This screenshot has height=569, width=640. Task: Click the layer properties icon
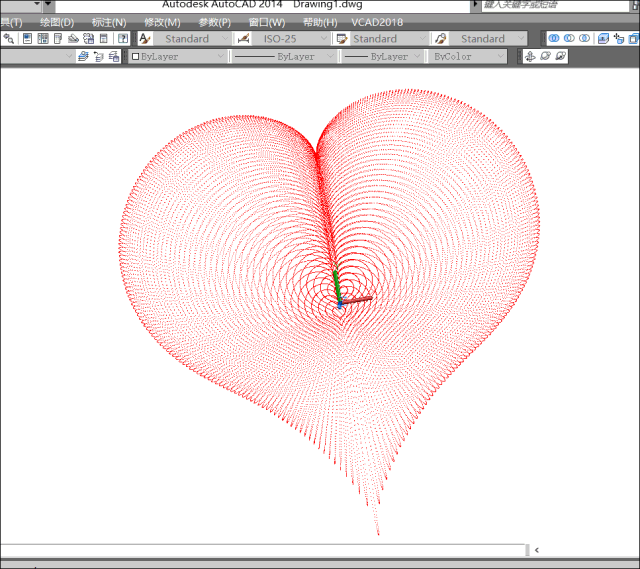pos(82,57)
